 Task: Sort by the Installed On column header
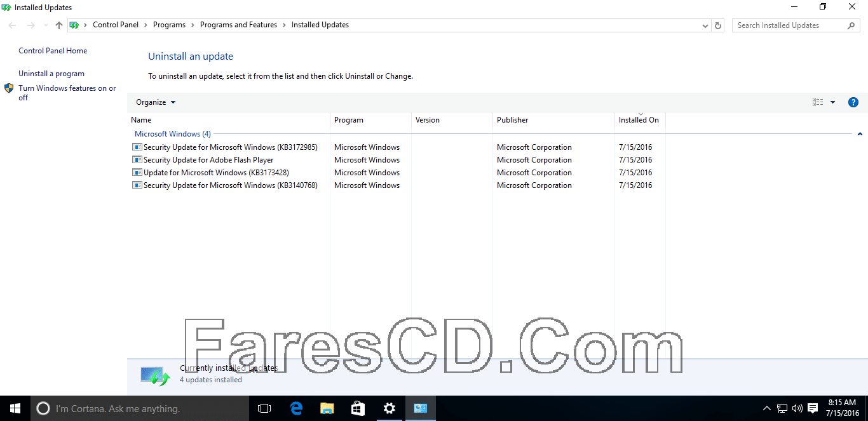[x=640, y=120]
